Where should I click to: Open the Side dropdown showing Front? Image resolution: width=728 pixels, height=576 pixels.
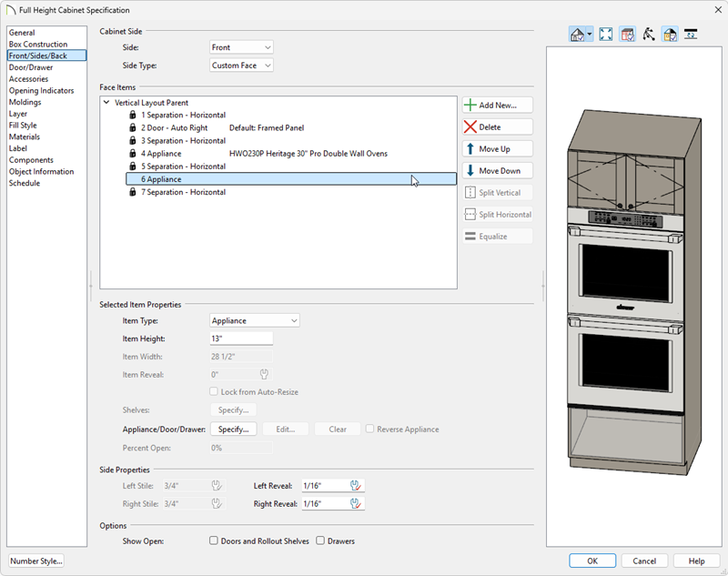(x=240, y=46)
